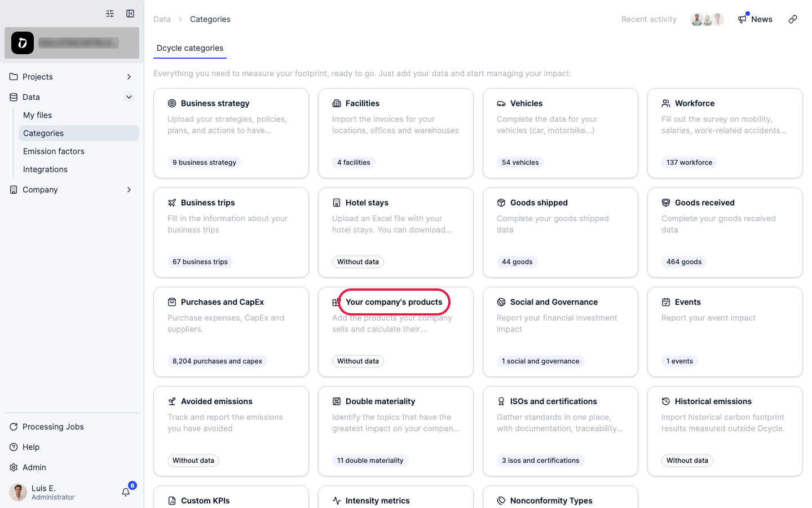Click the 8,204 purchases and capex badge
The width and height of the screenshot is (812, 508).
[x=217, y=361]
